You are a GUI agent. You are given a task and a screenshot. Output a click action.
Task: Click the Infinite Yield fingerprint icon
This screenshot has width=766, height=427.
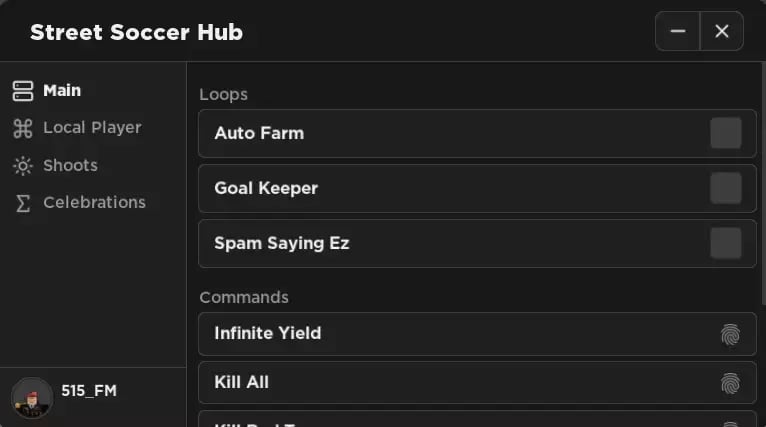point(731,334)
